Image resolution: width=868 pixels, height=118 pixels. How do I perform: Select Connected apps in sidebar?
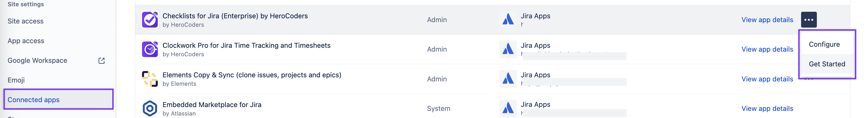34,100
